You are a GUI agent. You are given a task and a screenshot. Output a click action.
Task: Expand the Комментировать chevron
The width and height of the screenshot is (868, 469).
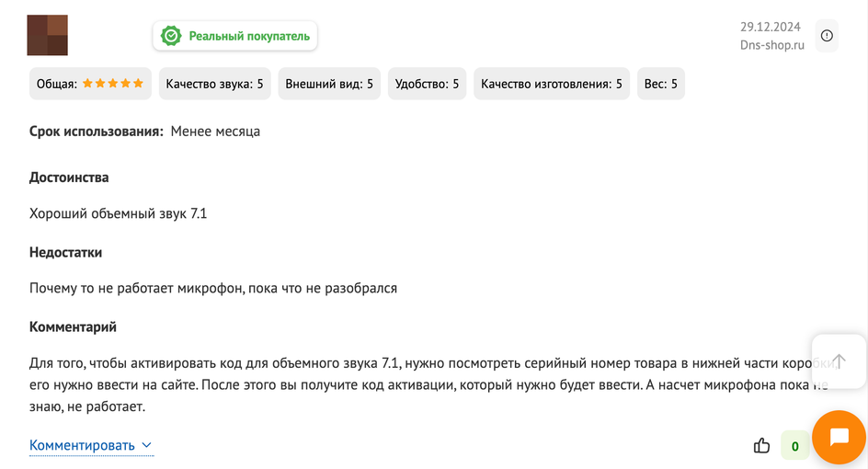point(147,445)
